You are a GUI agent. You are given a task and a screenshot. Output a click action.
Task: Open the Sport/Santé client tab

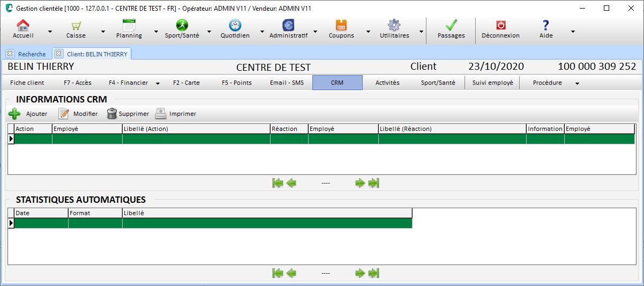[x=438, y=83]
